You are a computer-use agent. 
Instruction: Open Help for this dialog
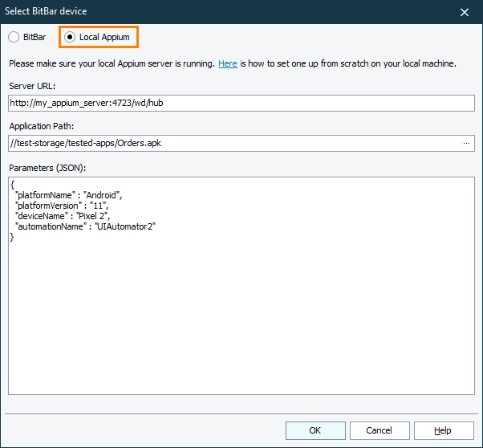click(443, 430)
